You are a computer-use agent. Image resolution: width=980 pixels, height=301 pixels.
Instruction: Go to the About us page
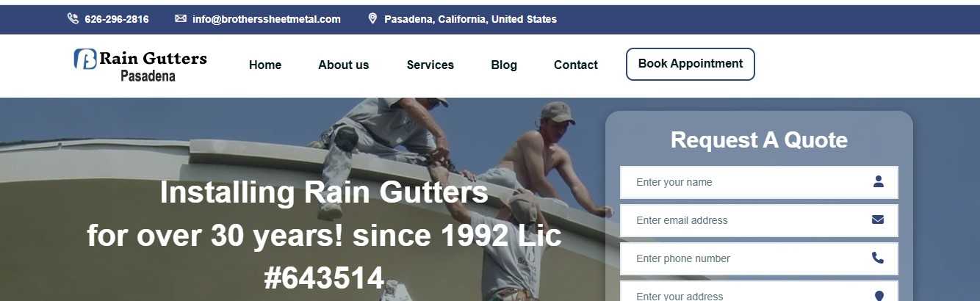344,65
